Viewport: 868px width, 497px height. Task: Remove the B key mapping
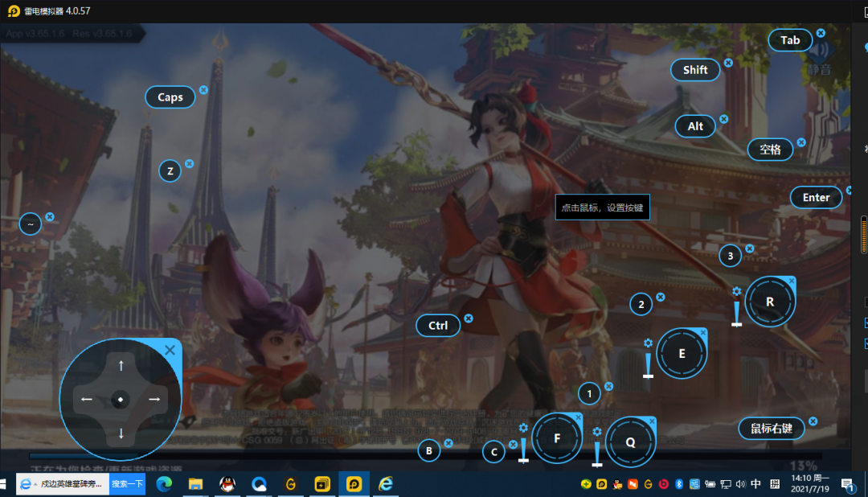pyautogui.click(x=448, y=443)
